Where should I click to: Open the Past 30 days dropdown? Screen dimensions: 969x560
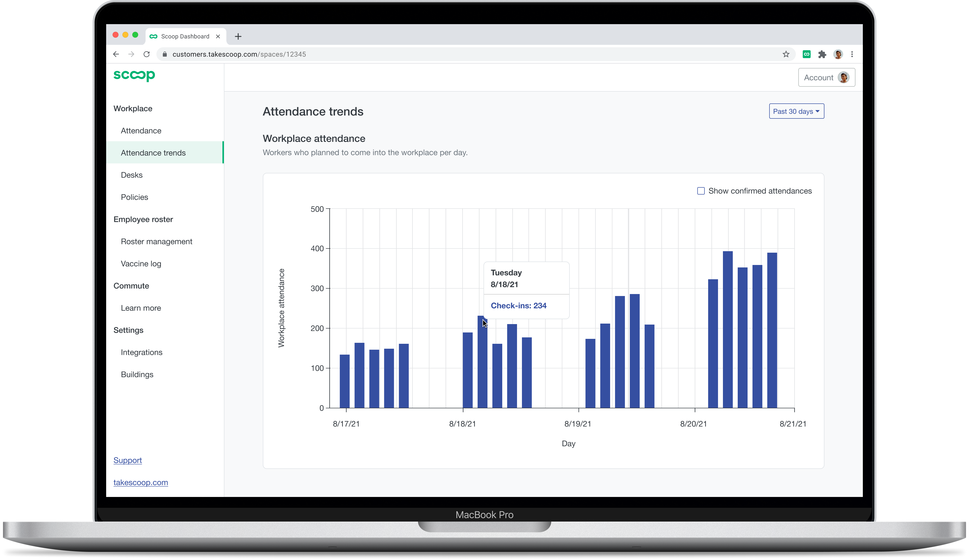pyautogui.click(x=796, y=112)
